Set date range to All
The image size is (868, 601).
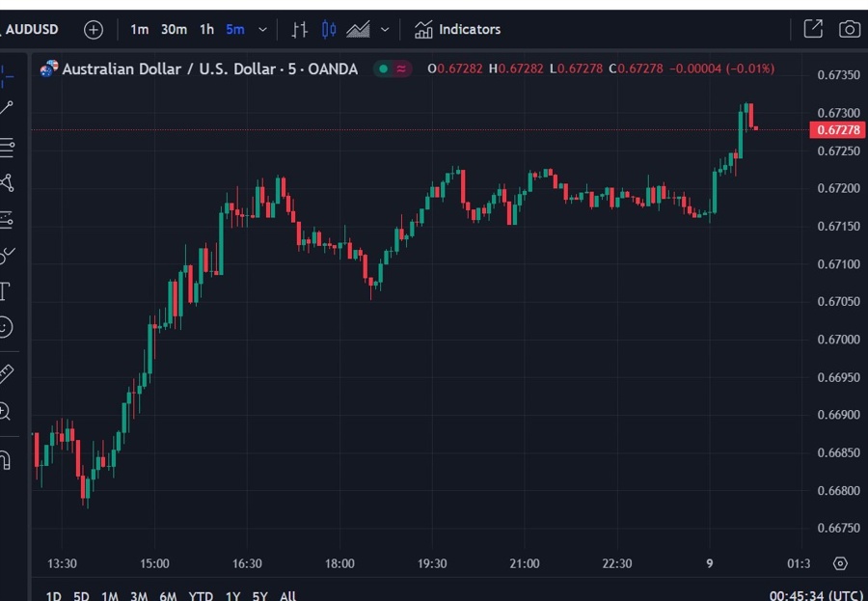point(287,596)
